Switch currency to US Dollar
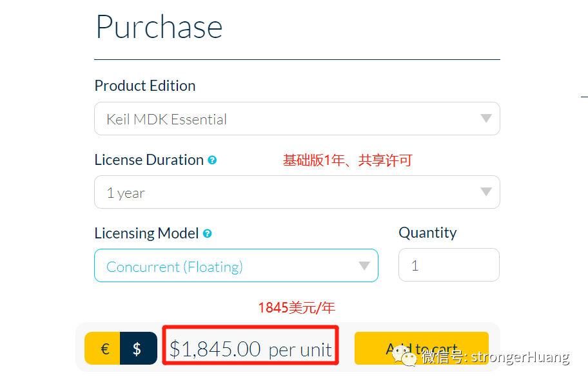 [139, 349]
